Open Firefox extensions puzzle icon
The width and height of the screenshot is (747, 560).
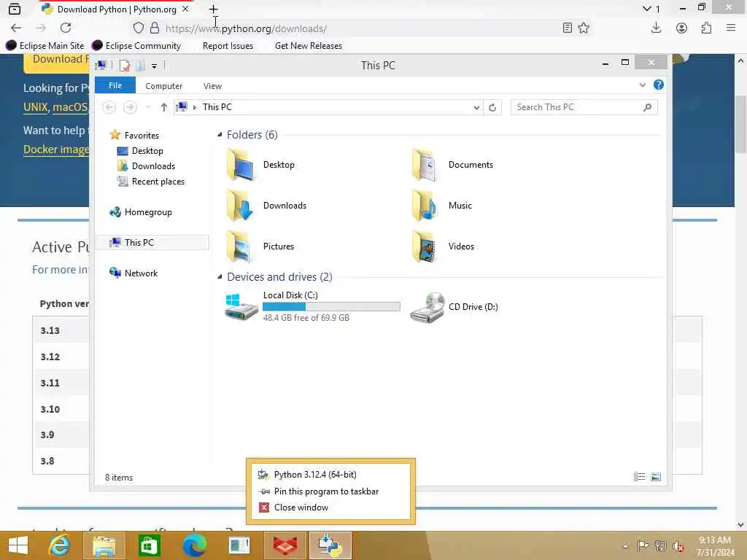(706, 28)
